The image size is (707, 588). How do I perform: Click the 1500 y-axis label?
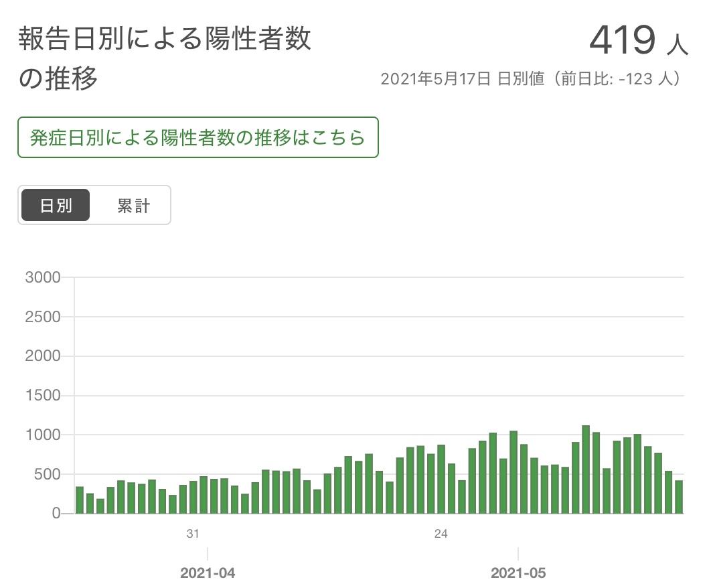click(x=43, y=395)
